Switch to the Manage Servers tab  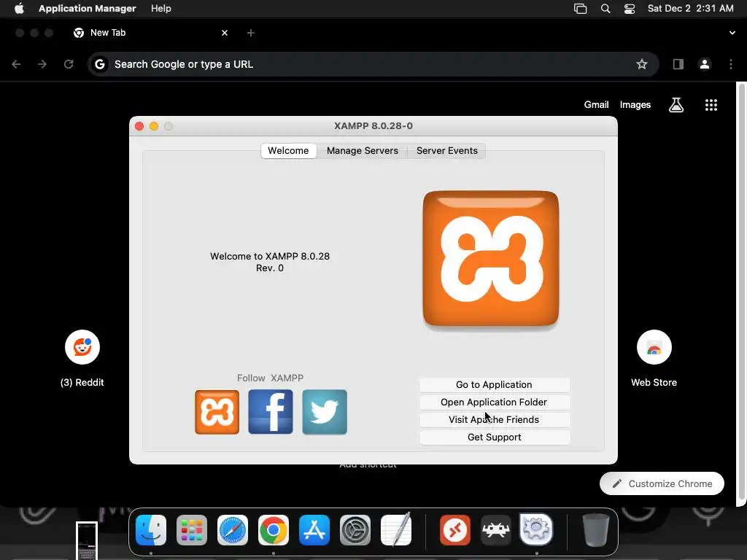[362, 150]
